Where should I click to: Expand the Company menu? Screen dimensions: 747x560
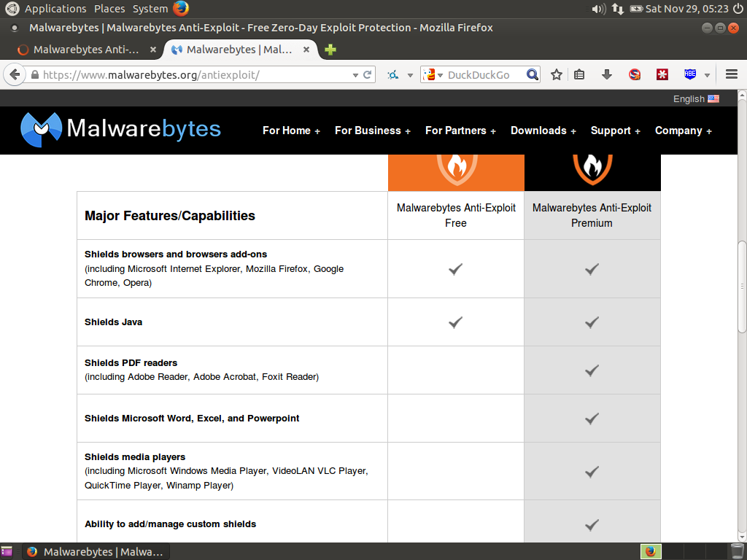pos(683,131)
